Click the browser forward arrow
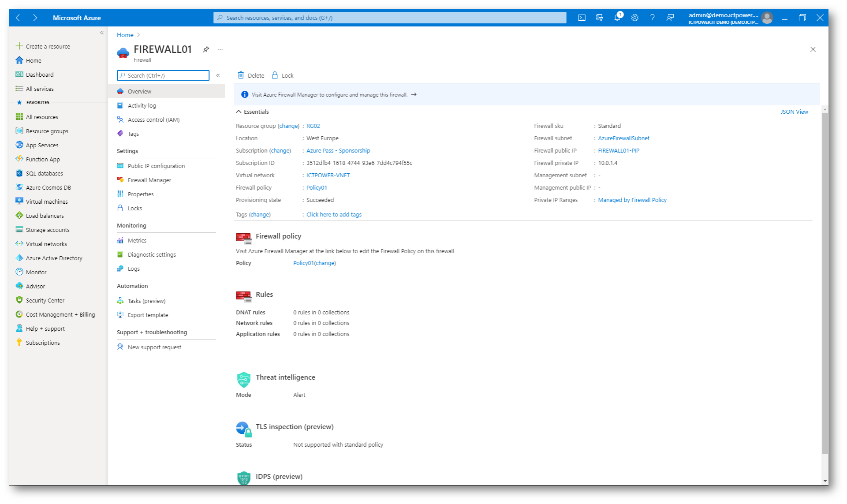Image resolution: width=847 pixels, height=504 pixels. click(35, 18)
